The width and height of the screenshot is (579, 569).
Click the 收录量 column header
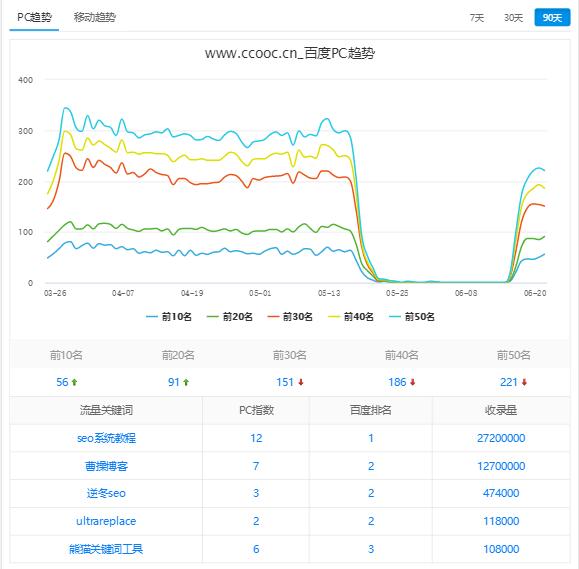point(501,410)
